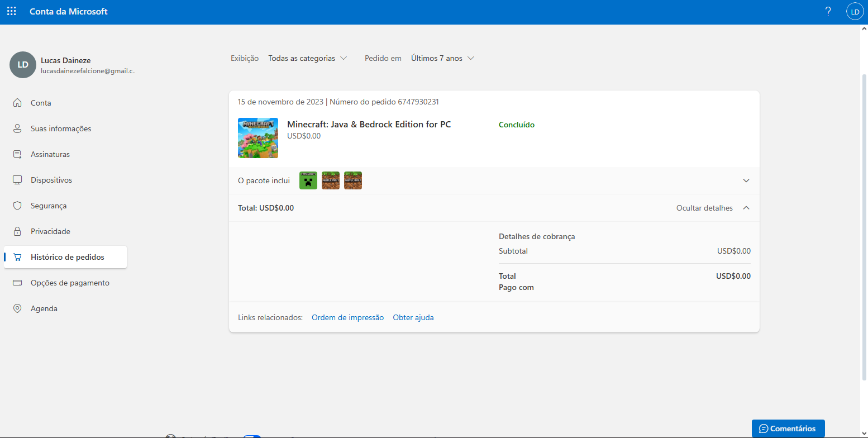
Task: Click the Concluído status text
Action: click(x=517, y=125)
